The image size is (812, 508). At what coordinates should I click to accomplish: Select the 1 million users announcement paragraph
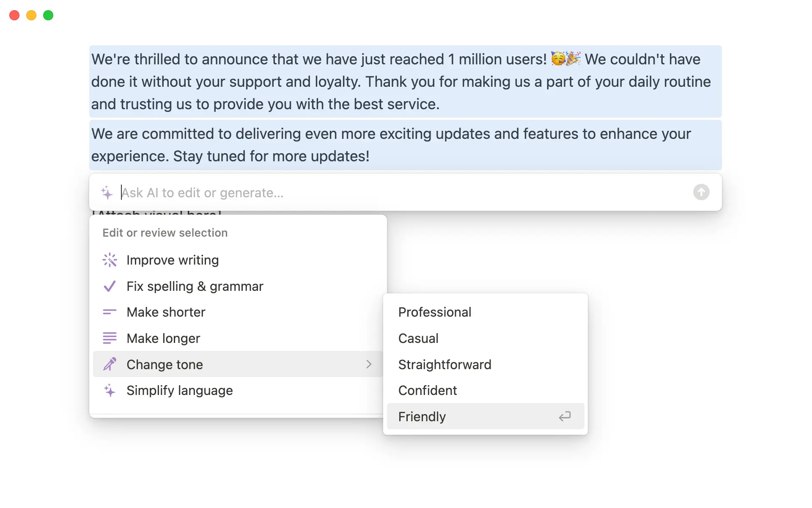tap(402, 81)
